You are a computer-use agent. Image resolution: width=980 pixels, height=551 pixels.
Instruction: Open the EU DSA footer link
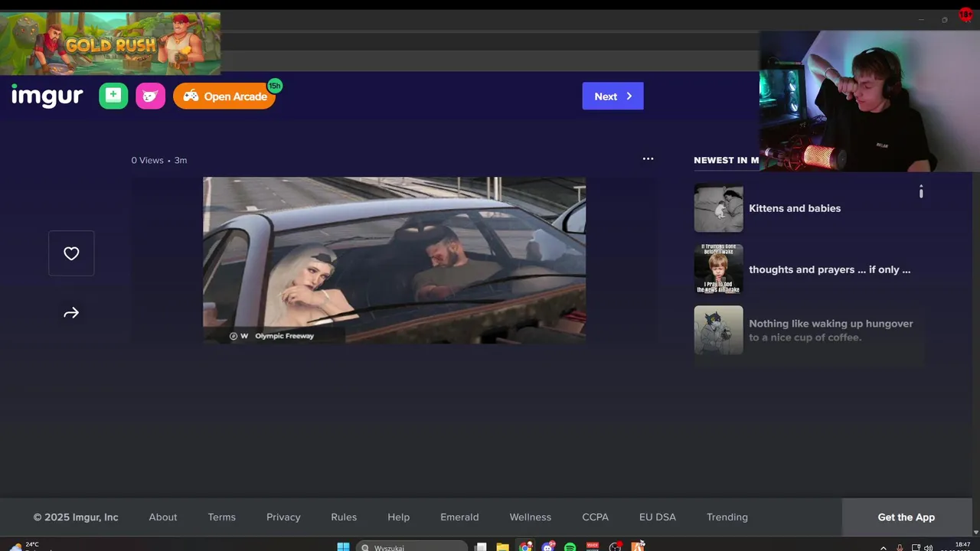(658, 517)
